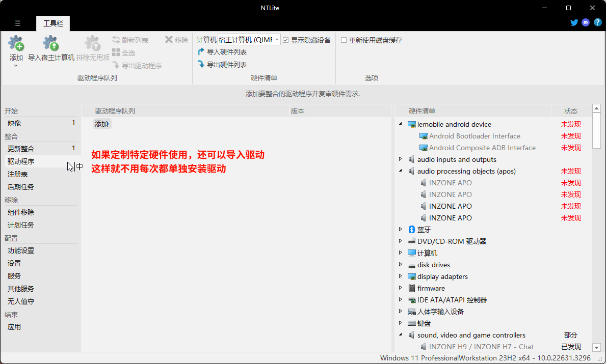The image size is (606, 364).
Task: Click the 导入宿主计算机 gear icon
Action: 51,43
